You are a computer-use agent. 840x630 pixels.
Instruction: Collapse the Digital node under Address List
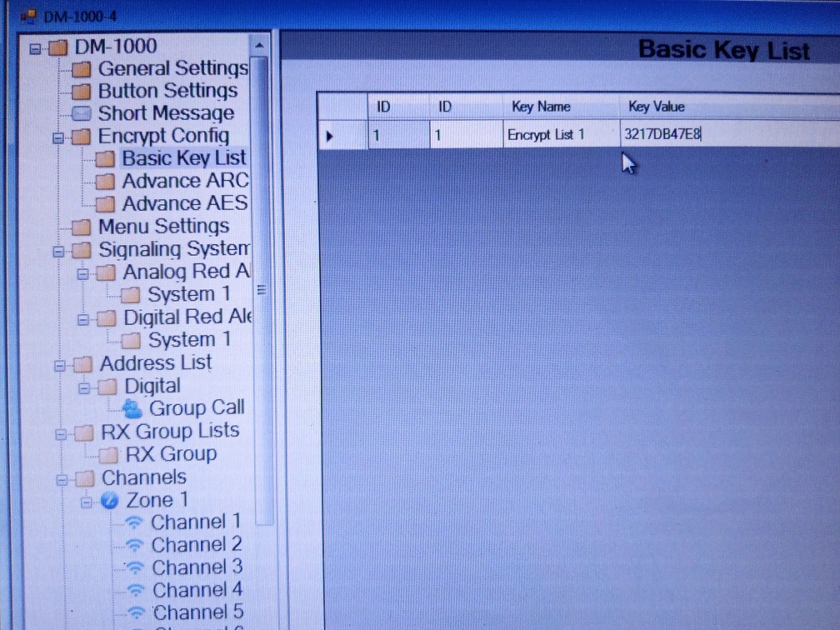(85, 387)
